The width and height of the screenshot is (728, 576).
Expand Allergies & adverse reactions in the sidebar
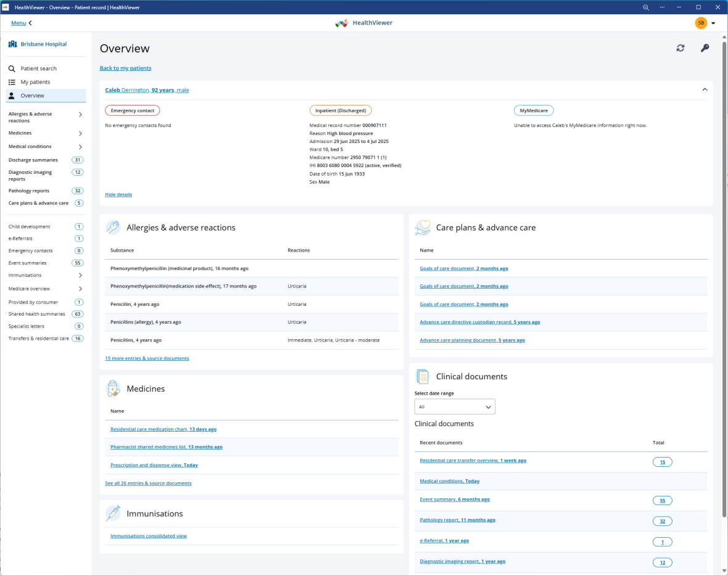pyautogui.click(x=80, y=115)
